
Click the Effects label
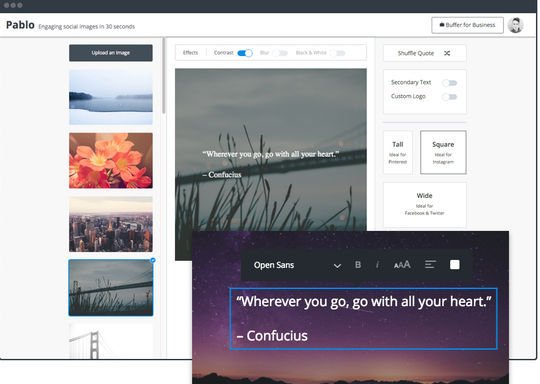(x=190, y=53)
